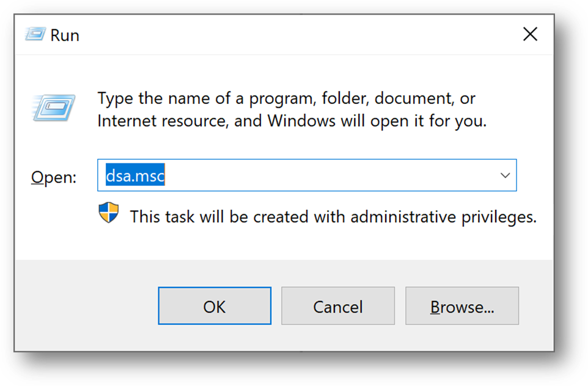Click the administrative privileges notice text
Viewport: 588px width, 386px height.
(333, 217)
